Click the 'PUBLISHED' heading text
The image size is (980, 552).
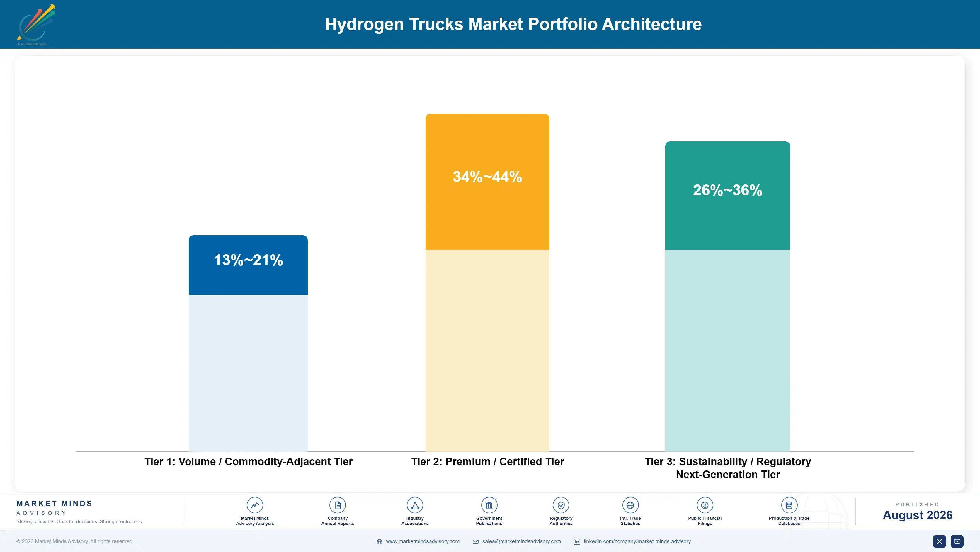[917, 504]
